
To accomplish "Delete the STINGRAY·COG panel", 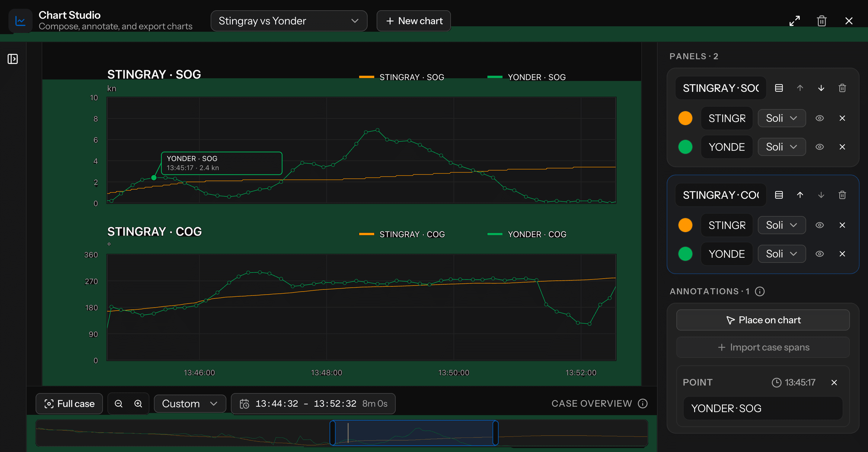I will coord(842,195).
